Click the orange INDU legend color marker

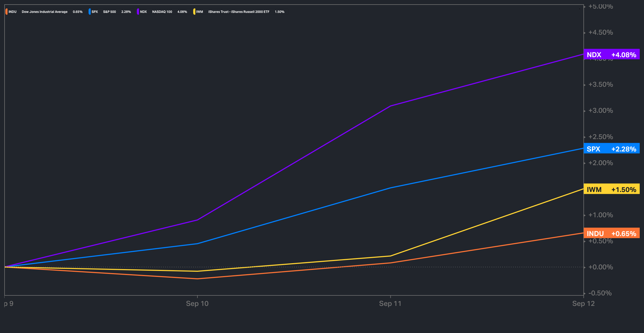pos(6,12)
